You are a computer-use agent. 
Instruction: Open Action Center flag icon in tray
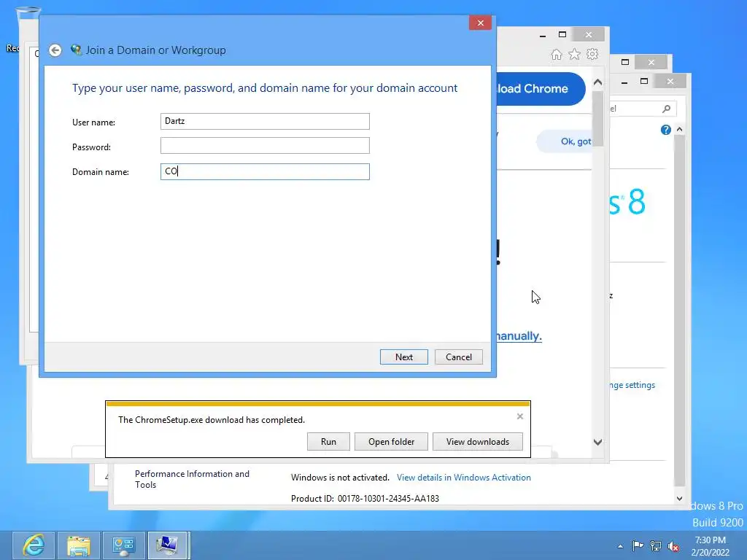tap(638, 545)
